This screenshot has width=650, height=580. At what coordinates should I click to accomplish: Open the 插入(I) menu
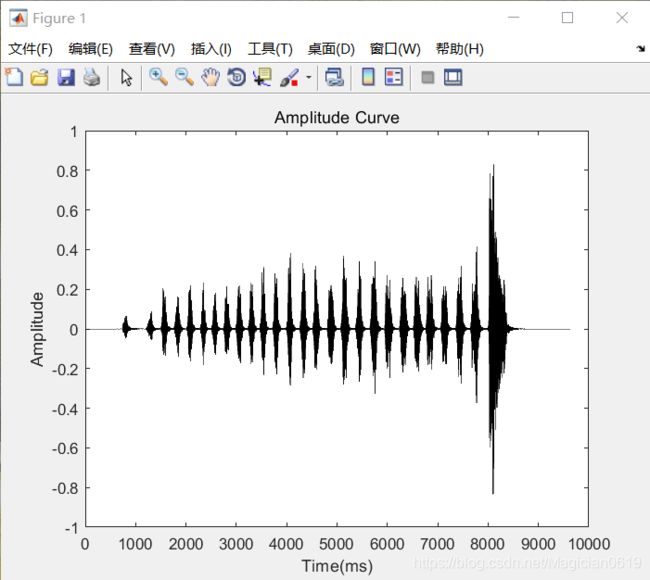click(211, 49)
